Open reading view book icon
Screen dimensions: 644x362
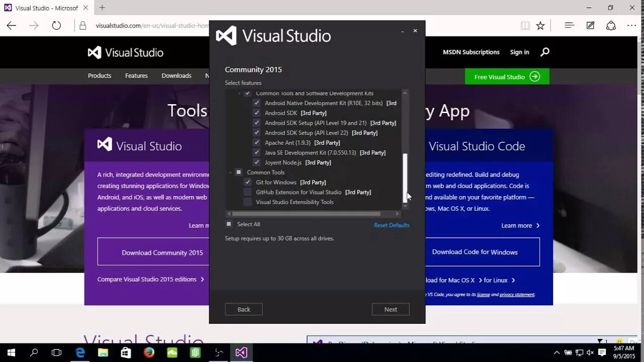click(525, 26)
